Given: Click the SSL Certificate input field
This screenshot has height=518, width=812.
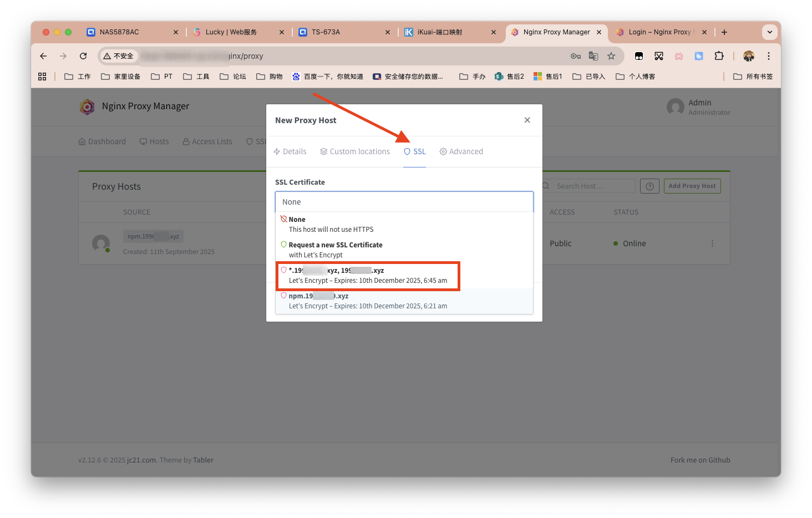Looking at the screenshot, I should 404,202.
